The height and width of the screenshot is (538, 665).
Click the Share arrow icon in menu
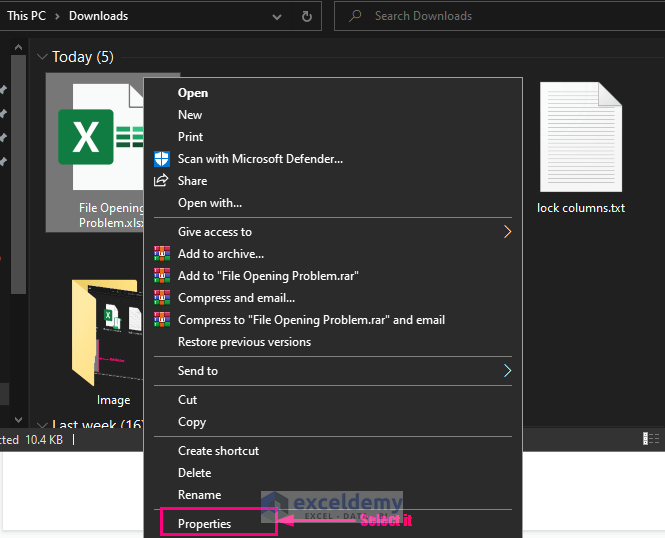pos(161,181)
